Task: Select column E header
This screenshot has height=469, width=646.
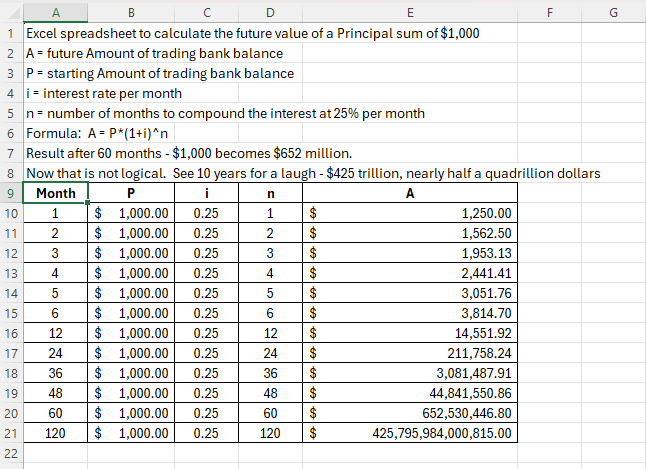Action: coord(410,13)
